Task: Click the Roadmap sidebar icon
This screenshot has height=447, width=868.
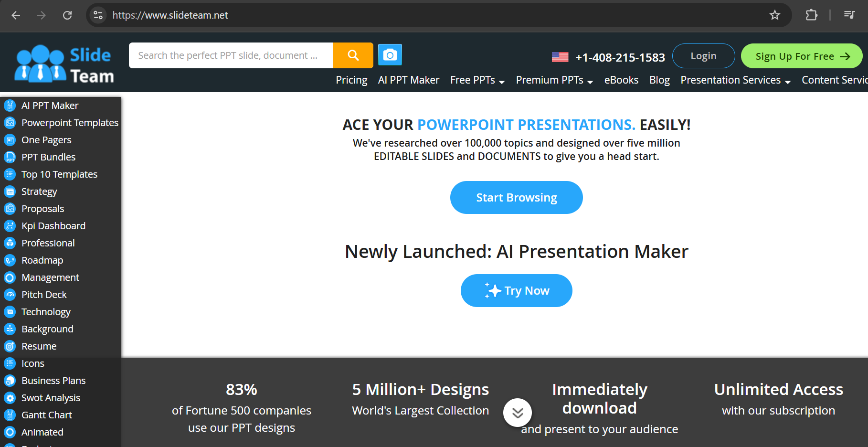Action: click(10, 260)
